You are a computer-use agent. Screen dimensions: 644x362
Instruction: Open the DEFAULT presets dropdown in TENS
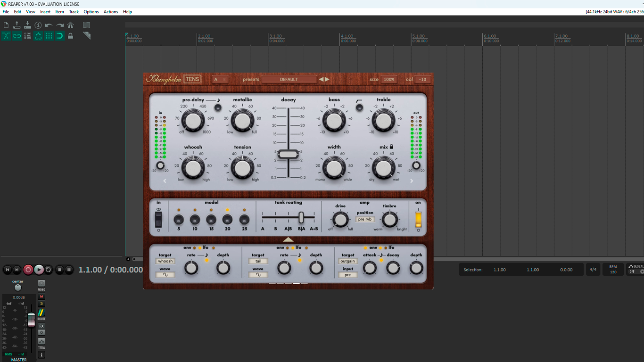pos(289,79)
